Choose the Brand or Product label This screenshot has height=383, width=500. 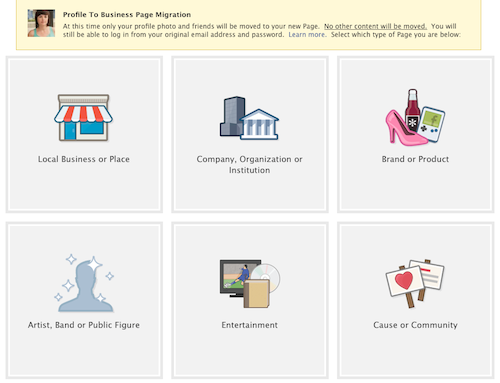tap(415, 159)
